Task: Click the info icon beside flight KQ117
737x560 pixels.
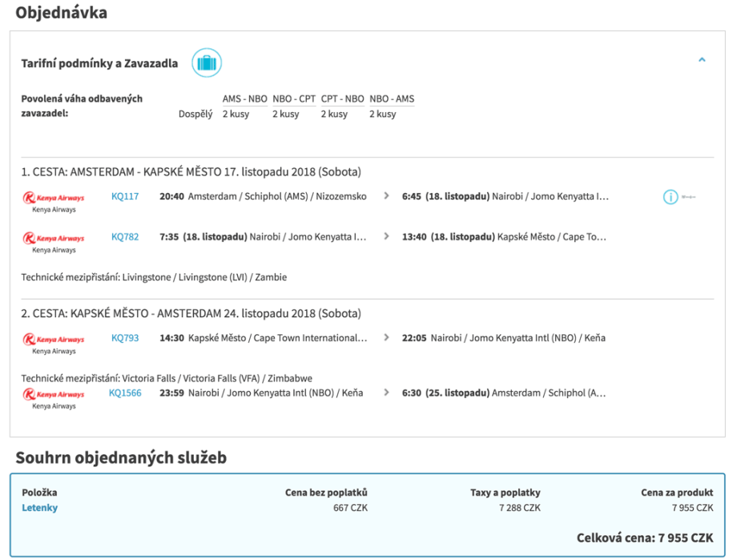Action: tap(671, 197)
